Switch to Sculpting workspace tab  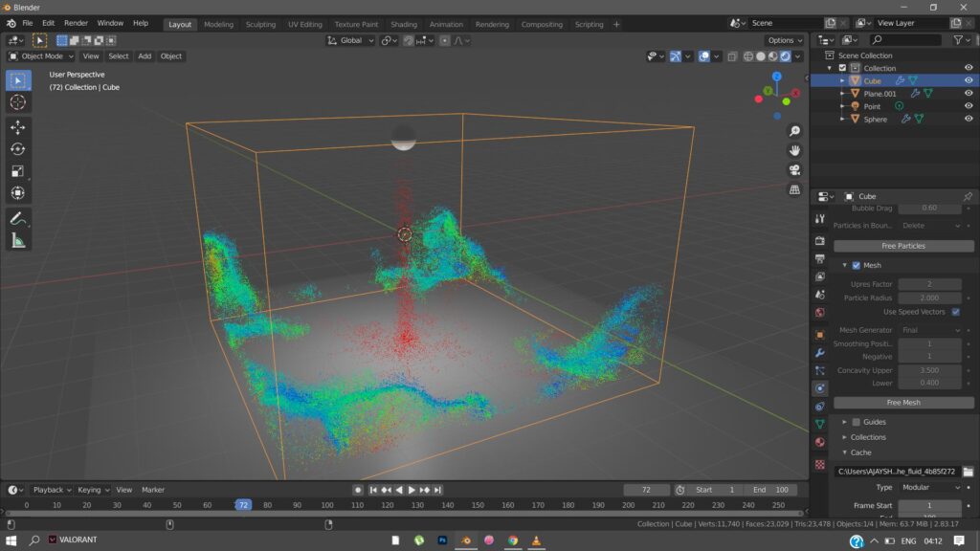pos(260,24)
